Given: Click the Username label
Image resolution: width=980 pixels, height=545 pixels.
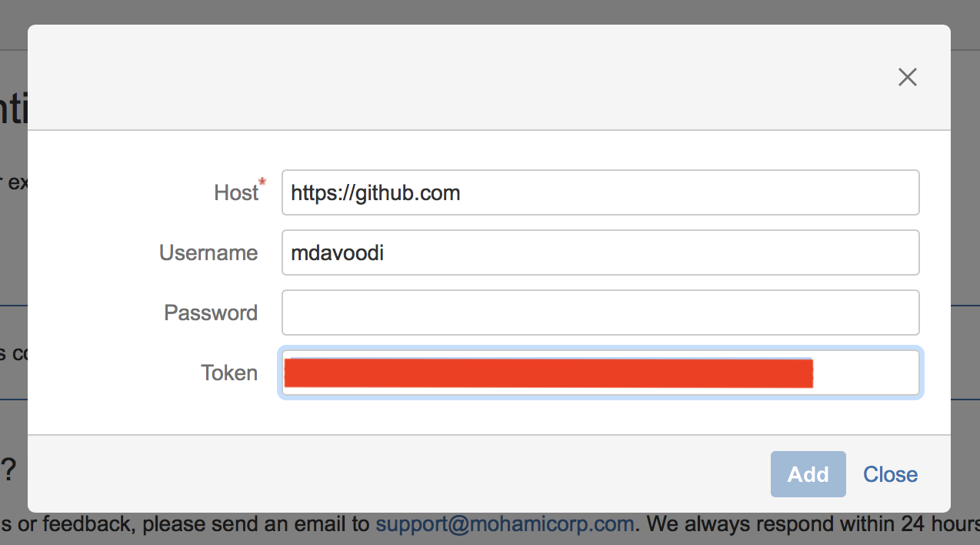Looking at the screenshot, I should point(208,252).
